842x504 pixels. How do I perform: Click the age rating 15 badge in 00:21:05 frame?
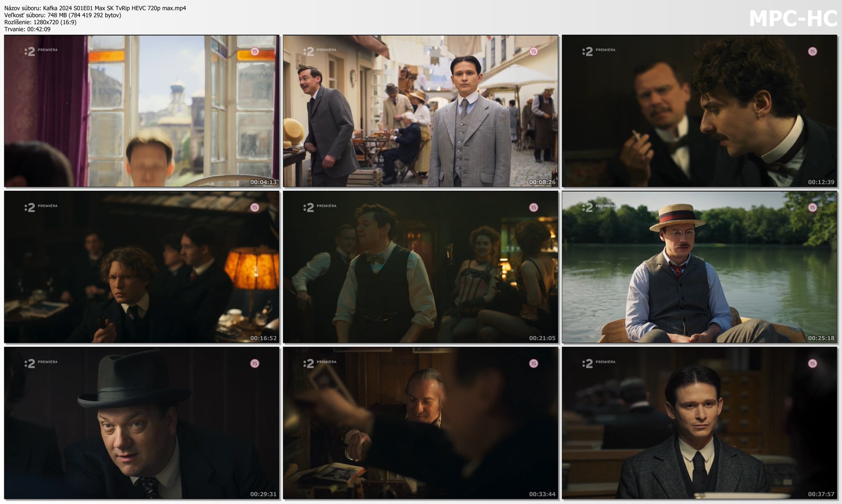[x=533, y=207]
